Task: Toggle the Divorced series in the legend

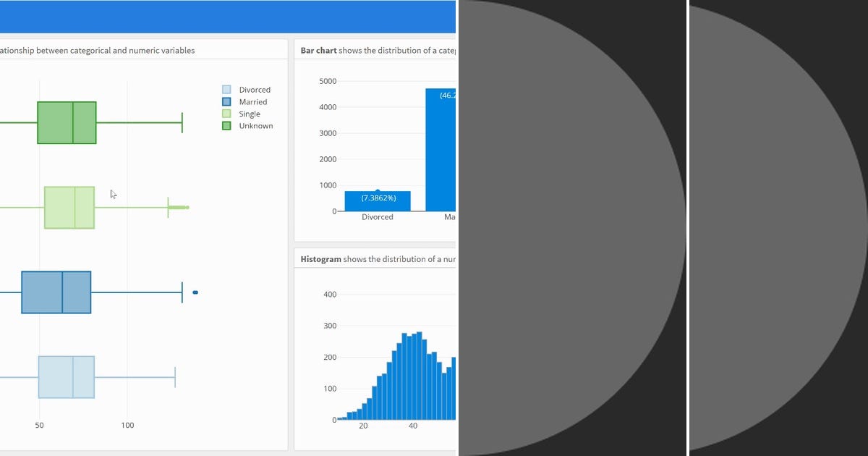Action: 255,89
